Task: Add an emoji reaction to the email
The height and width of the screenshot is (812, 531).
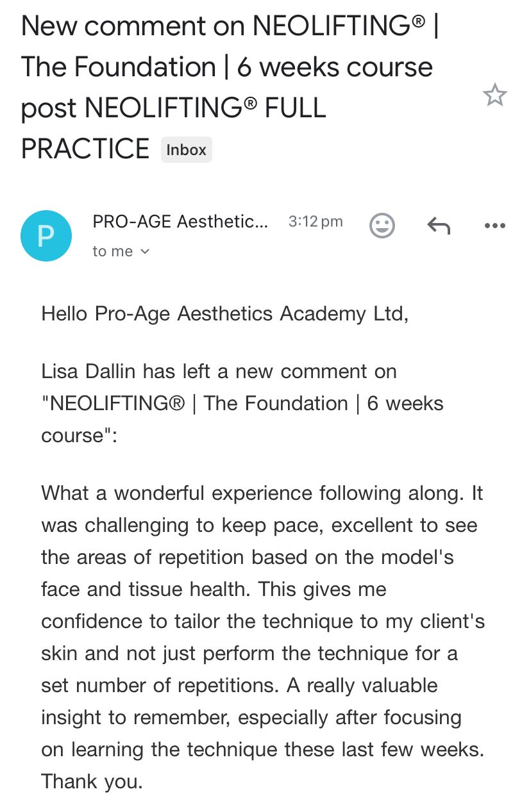Action: click(x=382, y=225)
